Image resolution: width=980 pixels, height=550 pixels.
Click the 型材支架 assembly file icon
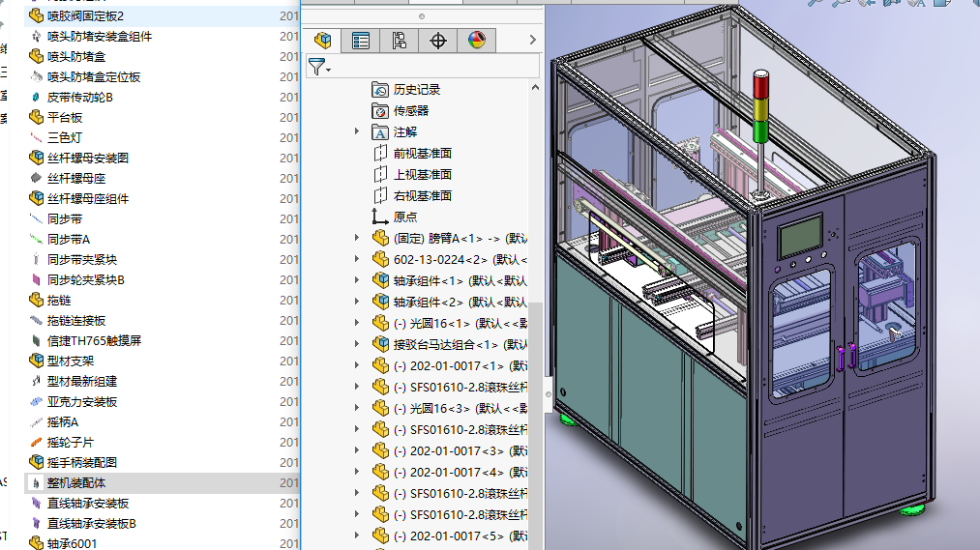[37, 361]
